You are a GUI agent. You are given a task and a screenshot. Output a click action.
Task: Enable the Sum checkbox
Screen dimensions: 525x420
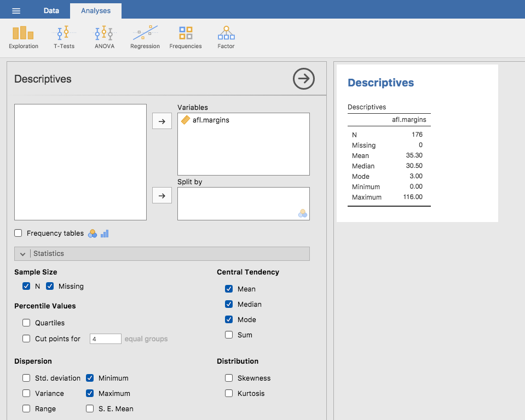pyautogui.click(x=229, y=335)
